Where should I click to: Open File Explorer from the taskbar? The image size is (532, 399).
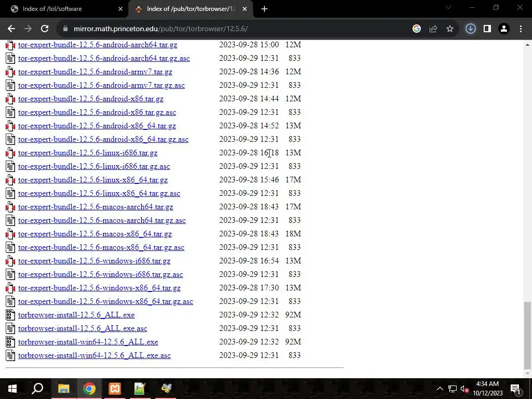coord(63,389)
